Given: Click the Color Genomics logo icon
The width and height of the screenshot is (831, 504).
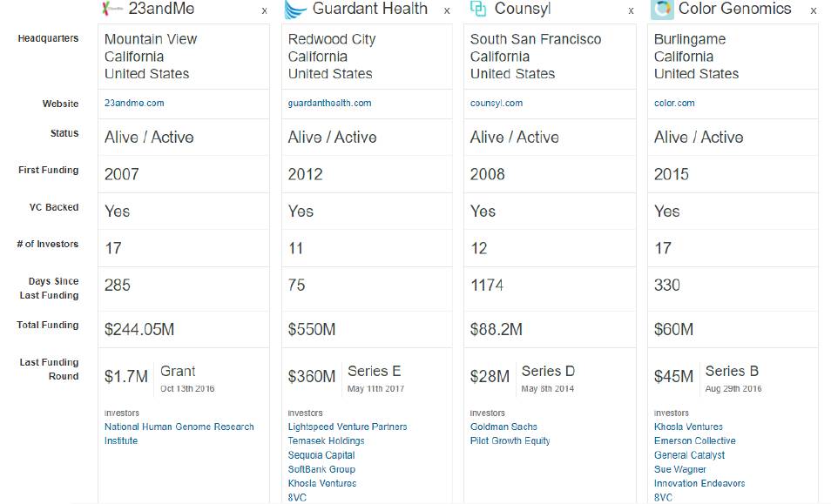Looking at the screenshot, I should 662,10.
